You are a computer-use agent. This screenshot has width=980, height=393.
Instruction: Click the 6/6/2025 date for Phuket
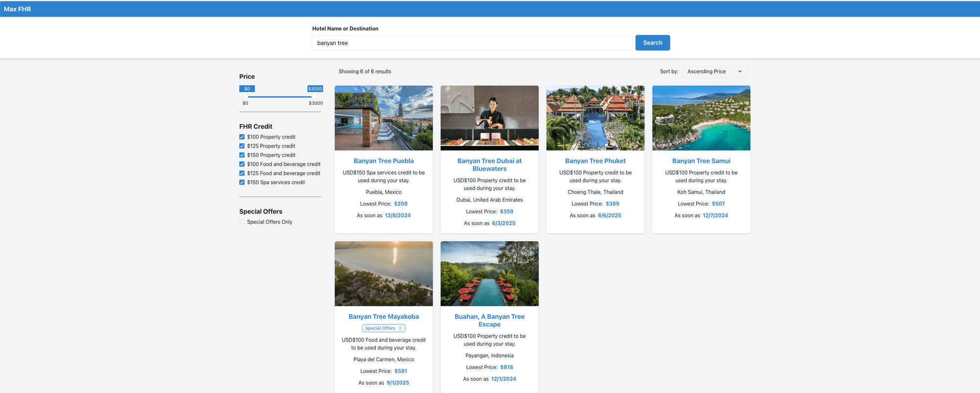[x=610, y=216]
